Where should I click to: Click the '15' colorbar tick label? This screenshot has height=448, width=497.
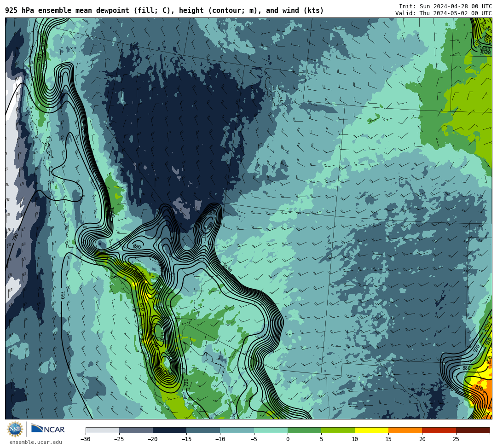388,439
